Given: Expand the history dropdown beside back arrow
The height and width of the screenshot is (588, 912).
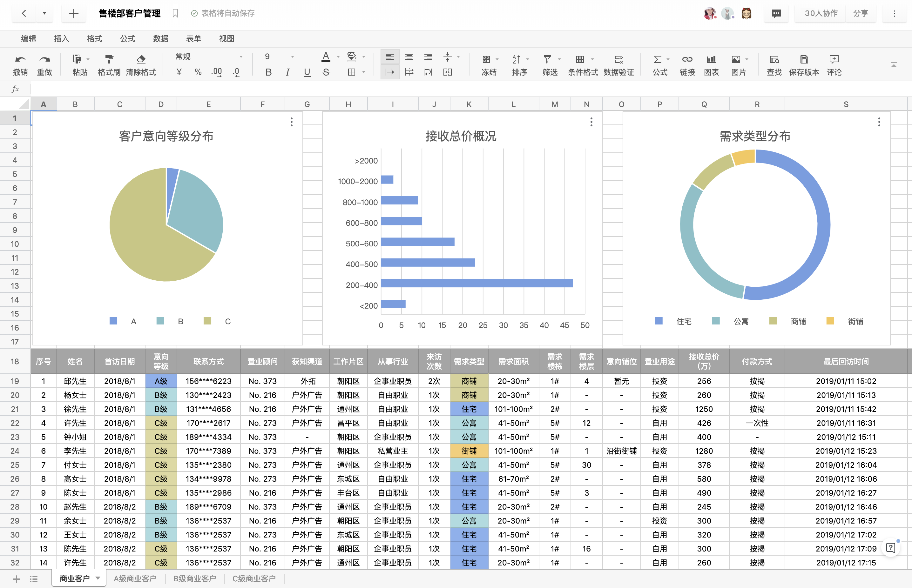Looking at the screenshot, I should 44,13.
